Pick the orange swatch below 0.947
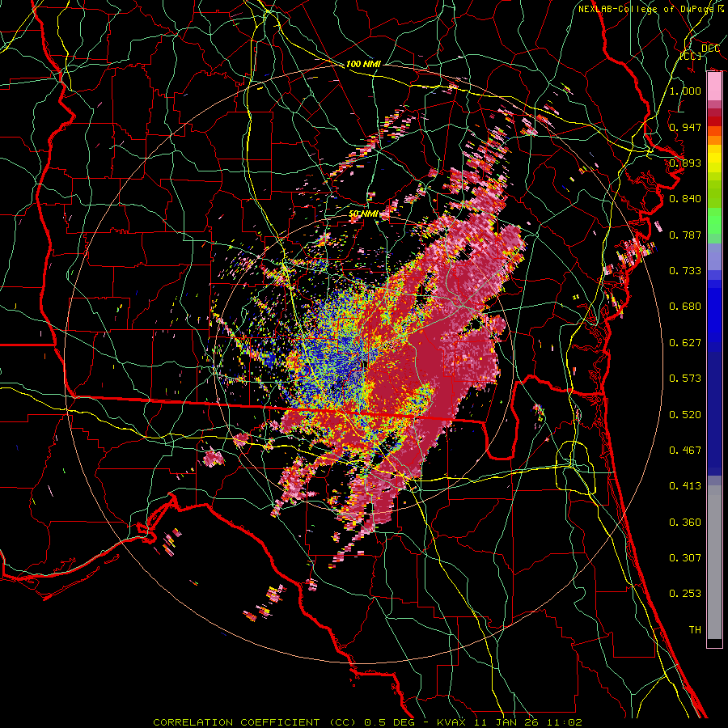The width and height of the screenshot is (728, 728). (x=714, y=140)
